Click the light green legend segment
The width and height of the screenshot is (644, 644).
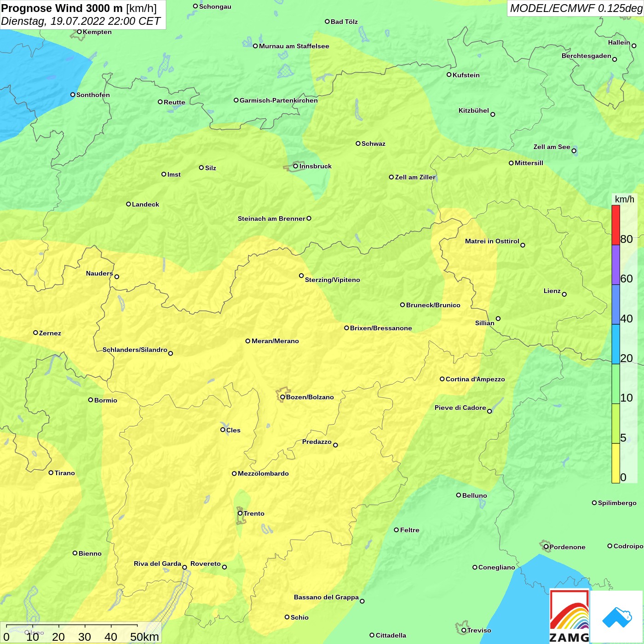615,384
